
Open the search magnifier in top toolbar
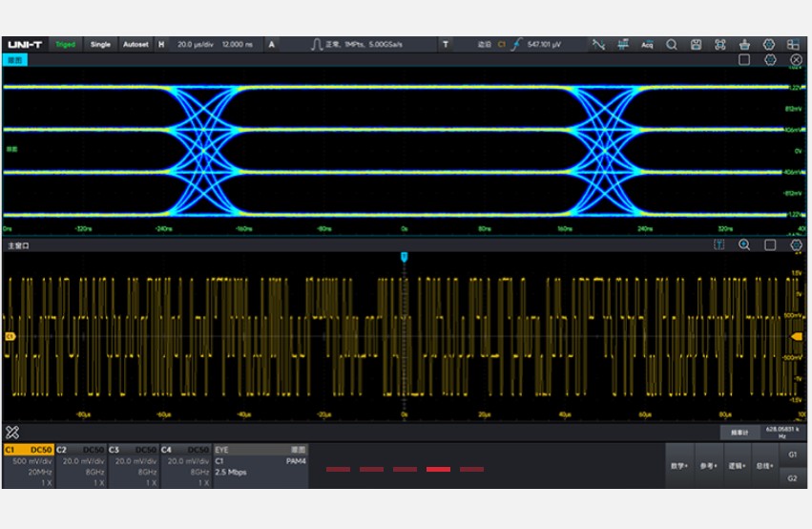point(672,44)
